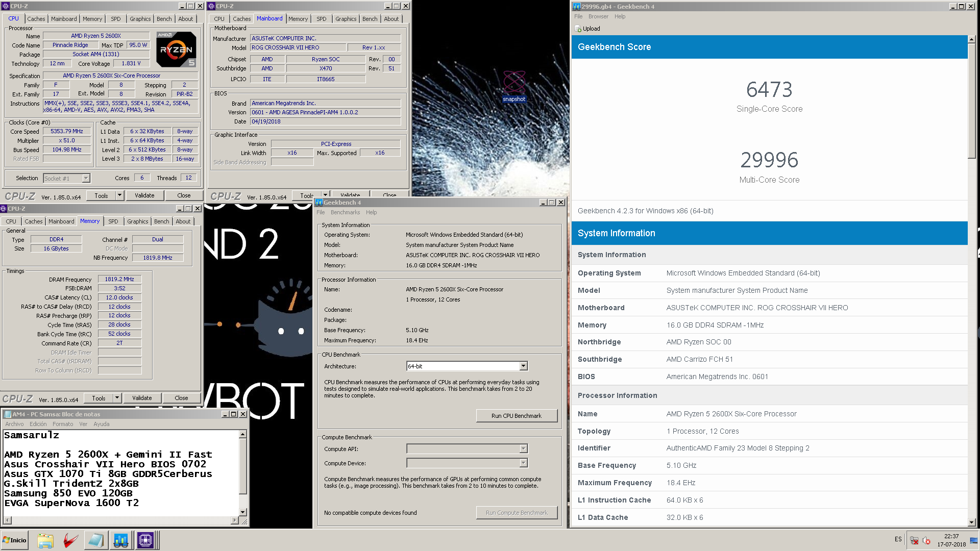Click the up arrow of Geekbench results scrollbar
980x551 pixels.
tap(972, 39)
